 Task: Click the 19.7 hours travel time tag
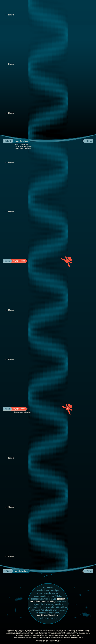88,571
